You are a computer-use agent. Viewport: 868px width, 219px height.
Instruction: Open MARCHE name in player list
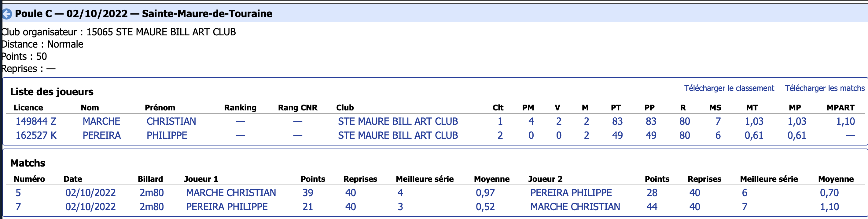point(101,121)
